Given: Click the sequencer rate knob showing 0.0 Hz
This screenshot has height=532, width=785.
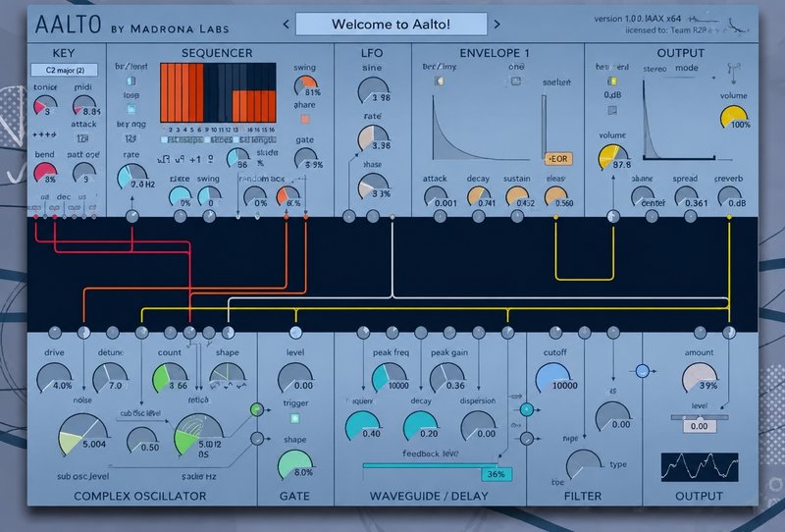Looking at the screenshot, I should tap(131, 177).
